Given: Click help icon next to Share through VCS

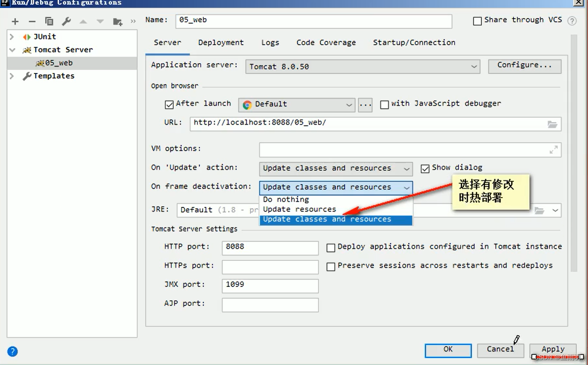Looking at the screenshot, I should click(572, 21).
